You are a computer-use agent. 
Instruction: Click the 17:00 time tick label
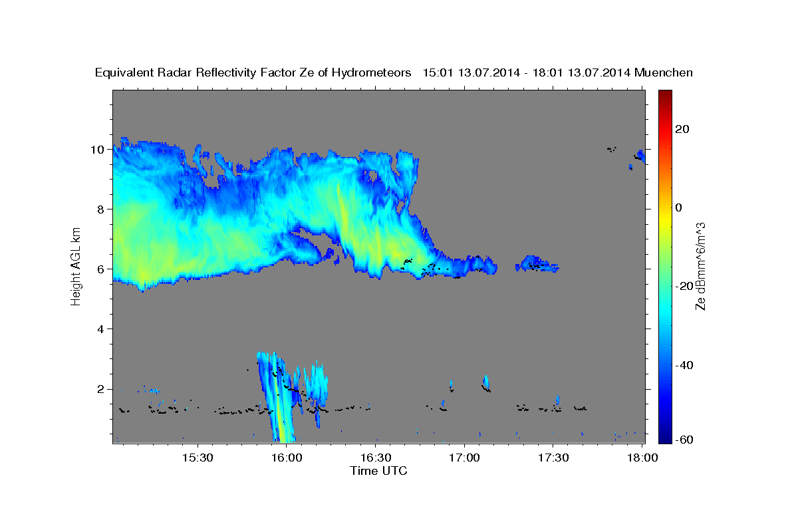click(x=464, y=458)
